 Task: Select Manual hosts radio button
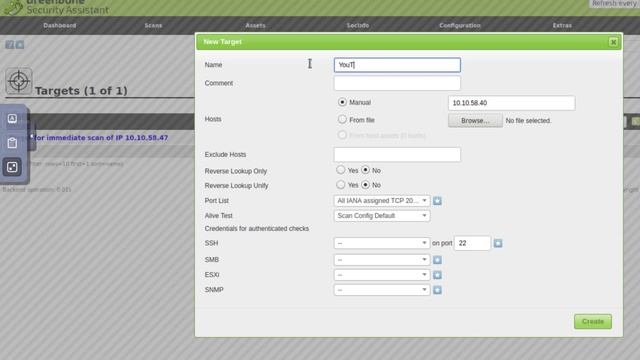pos(342,102)
